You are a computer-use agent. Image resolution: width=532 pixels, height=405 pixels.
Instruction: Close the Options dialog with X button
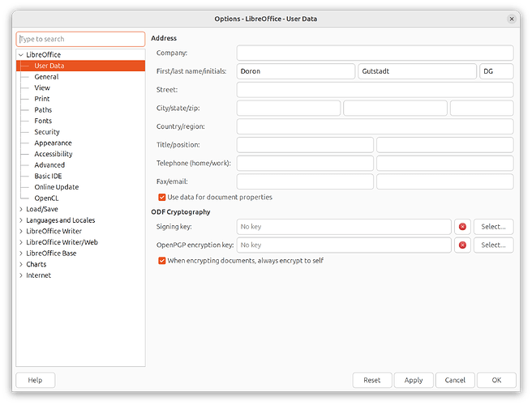pyautogui.click(x=512, y=19)
